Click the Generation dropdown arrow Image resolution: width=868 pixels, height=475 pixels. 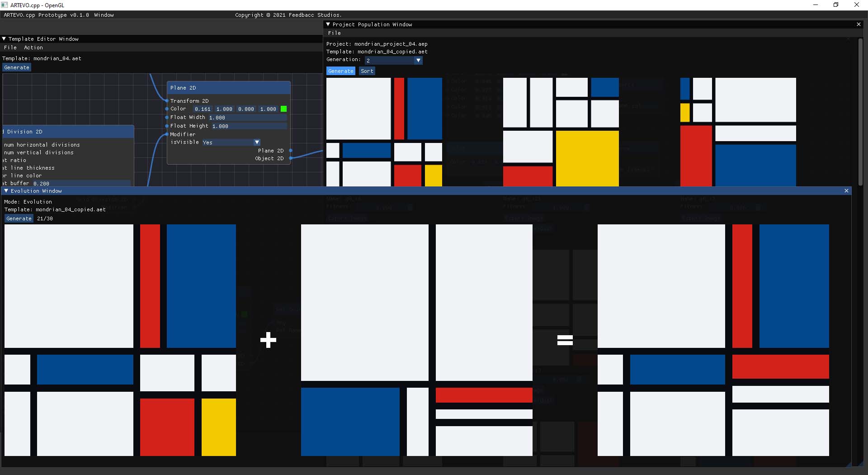[418, 60]
